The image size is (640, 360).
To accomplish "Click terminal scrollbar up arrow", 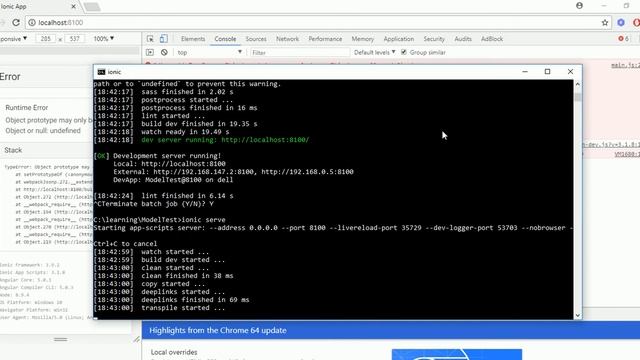I will tap(577, 84).
